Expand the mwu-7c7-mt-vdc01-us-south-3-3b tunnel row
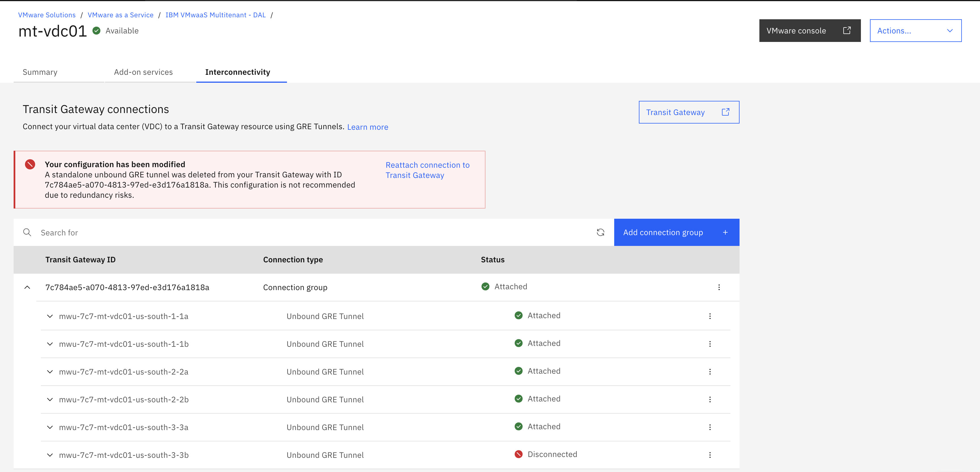980x472 pixels. [x=50, y=455]
